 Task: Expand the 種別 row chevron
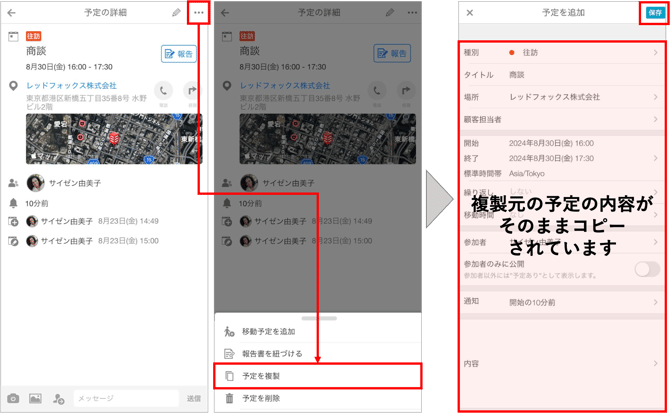656,52
